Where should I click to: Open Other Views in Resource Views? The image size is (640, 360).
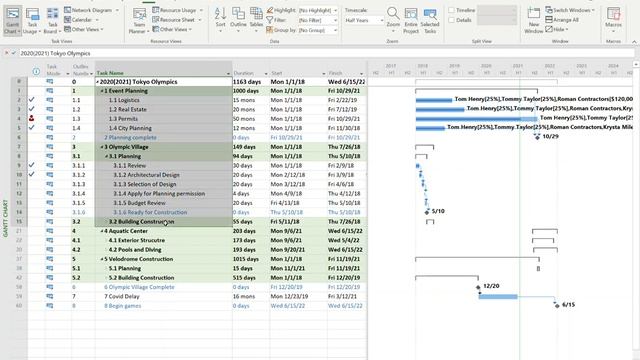pos(172,29)
